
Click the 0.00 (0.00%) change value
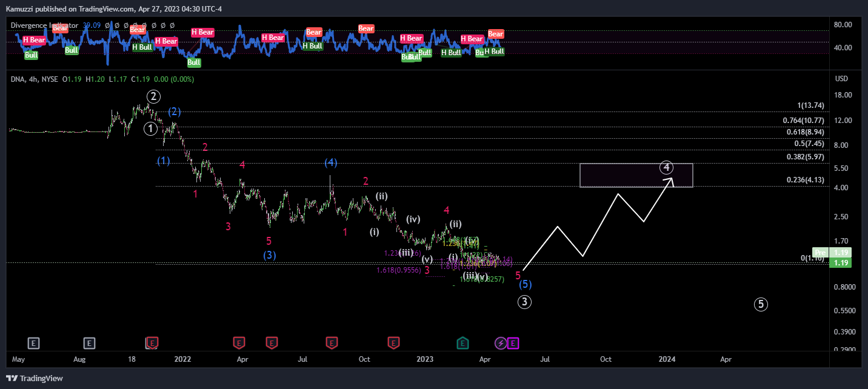click(175, 79)
